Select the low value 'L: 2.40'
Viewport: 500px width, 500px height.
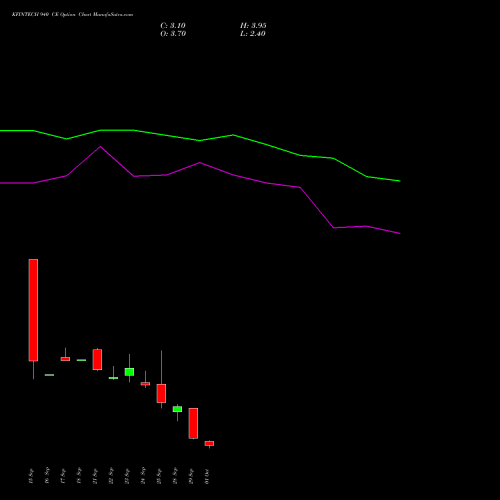(x=253, y=34)
